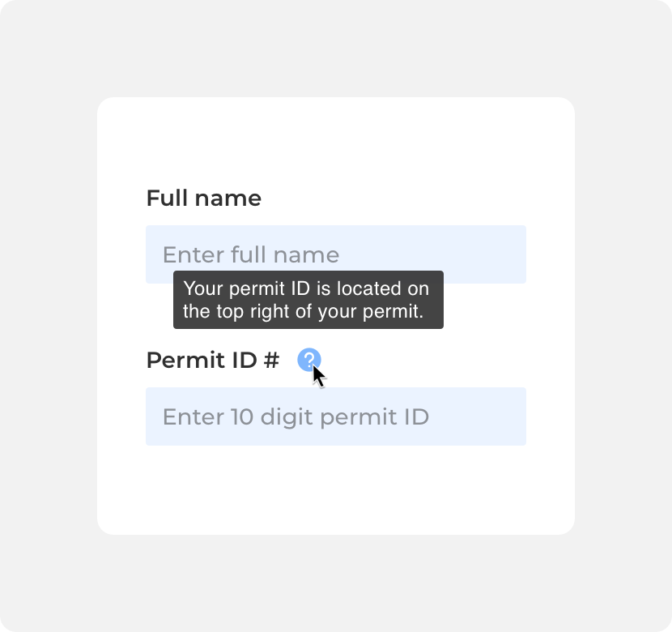Click the word "Permit" in the Permit ID label
The height and width of the screenshot is (632, 672).
[186, 361]
